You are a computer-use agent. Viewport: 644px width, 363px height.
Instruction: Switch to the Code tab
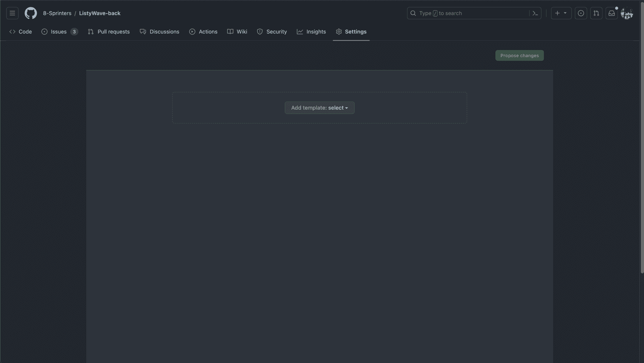[21, 32]
